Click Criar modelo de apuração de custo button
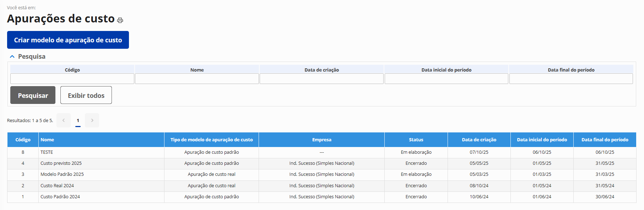The height and width of the screenshot is (210, 644). [x=68, y=40]
